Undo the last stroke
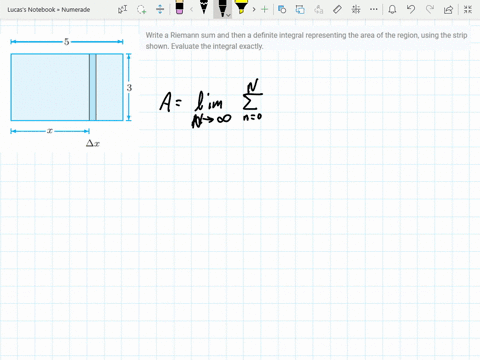This screenshot has height=360, width=480. pyautogui.click(x=411, y=9)
